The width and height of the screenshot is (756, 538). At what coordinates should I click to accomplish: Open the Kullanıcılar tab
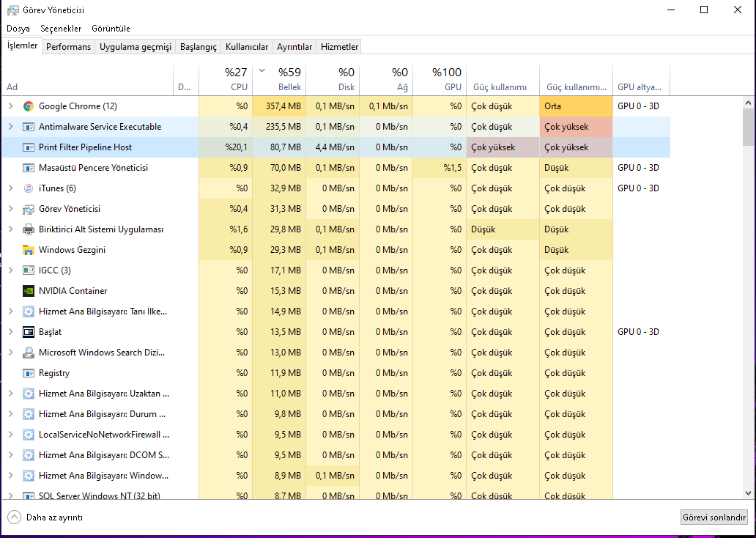pyautogui.click(x=247, y=47)
